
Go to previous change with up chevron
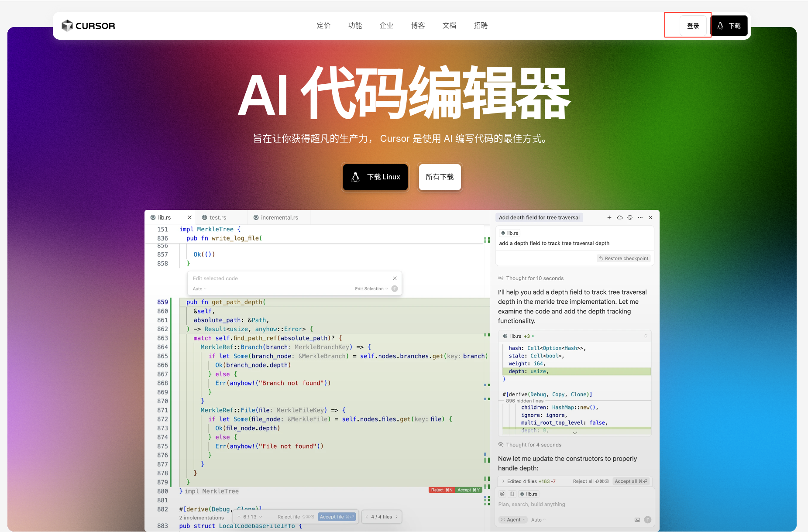point(239,517)
